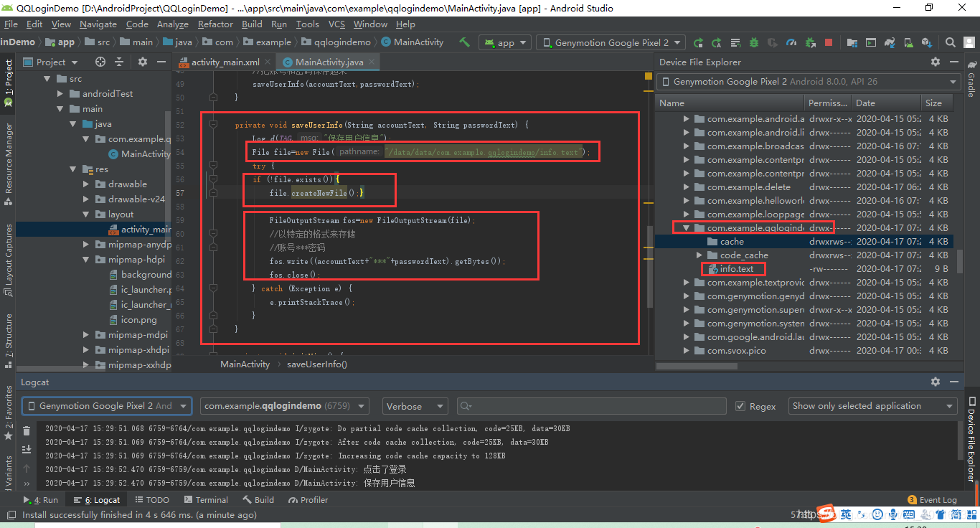Image resolution: width=980 pixels, height=528 pixels.
Task: Toggle the 2: Favorites side tab
Action: tap(8, 412)
